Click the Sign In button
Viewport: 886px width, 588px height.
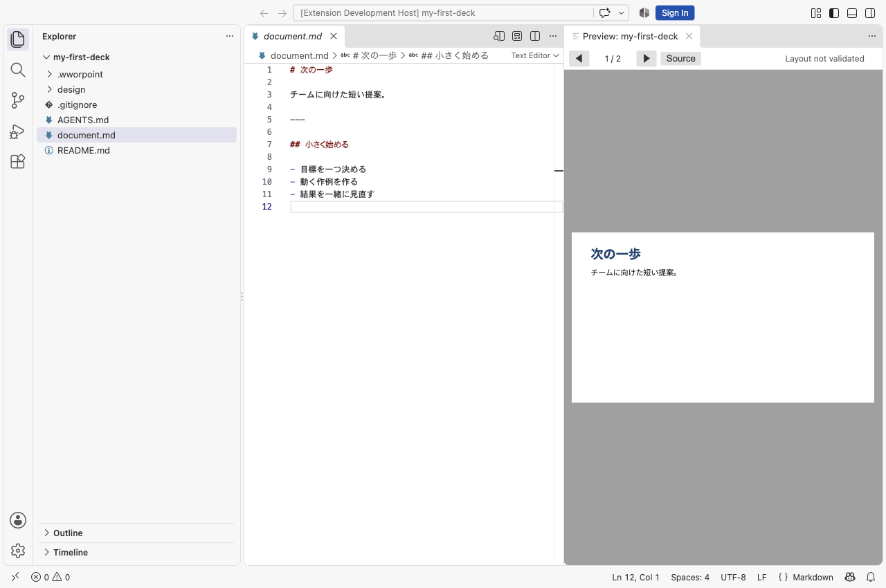tap(675, 13)
